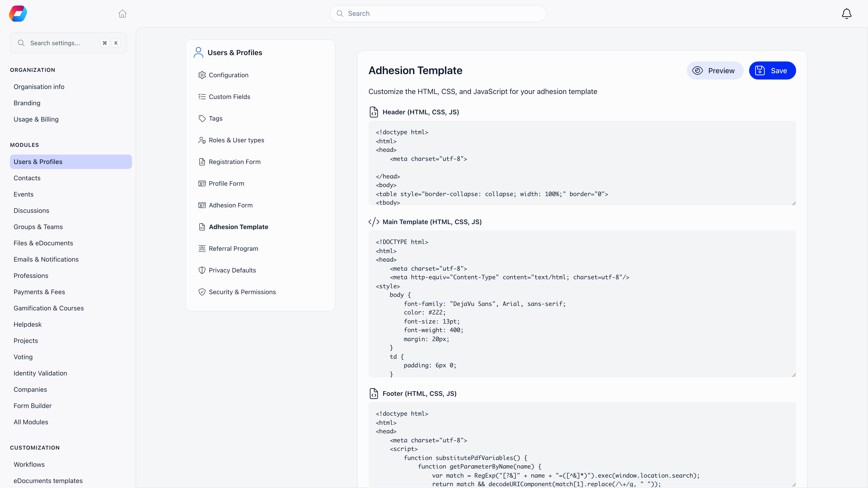Click the Security & Permissions shield-check icon
Viewport: 868px width, 488px height.
click(x=202, y=292)
